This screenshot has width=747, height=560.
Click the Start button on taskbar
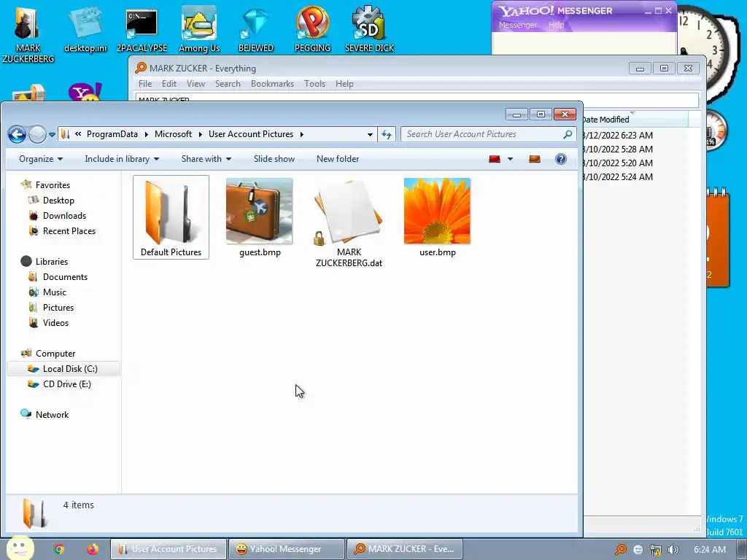[x=20, y=548]
